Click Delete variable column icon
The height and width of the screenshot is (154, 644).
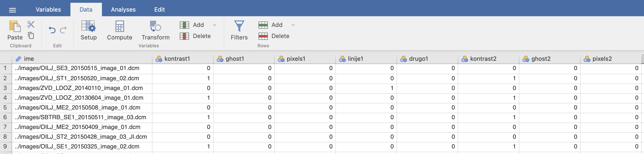tap(184, 36)
